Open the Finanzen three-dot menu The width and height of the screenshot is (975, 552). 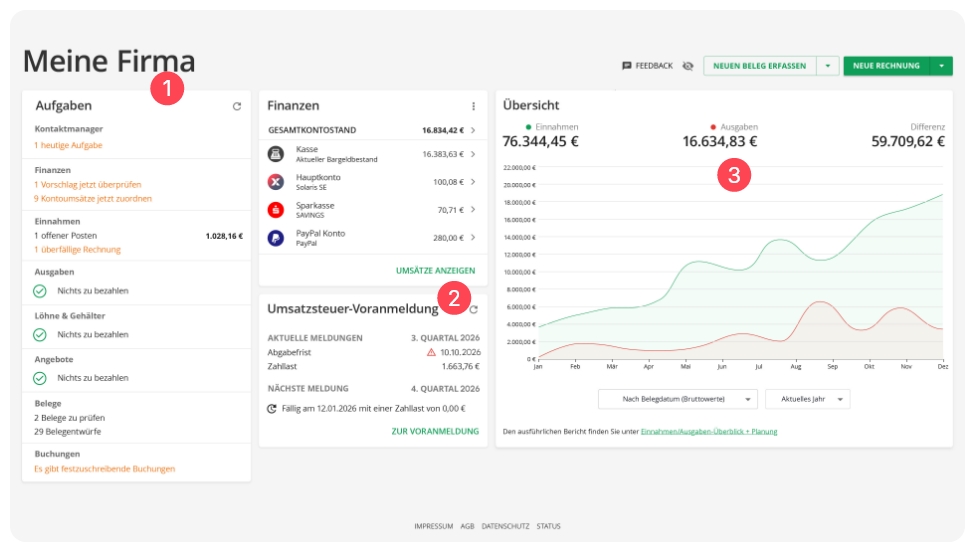[x=473, y=106]
